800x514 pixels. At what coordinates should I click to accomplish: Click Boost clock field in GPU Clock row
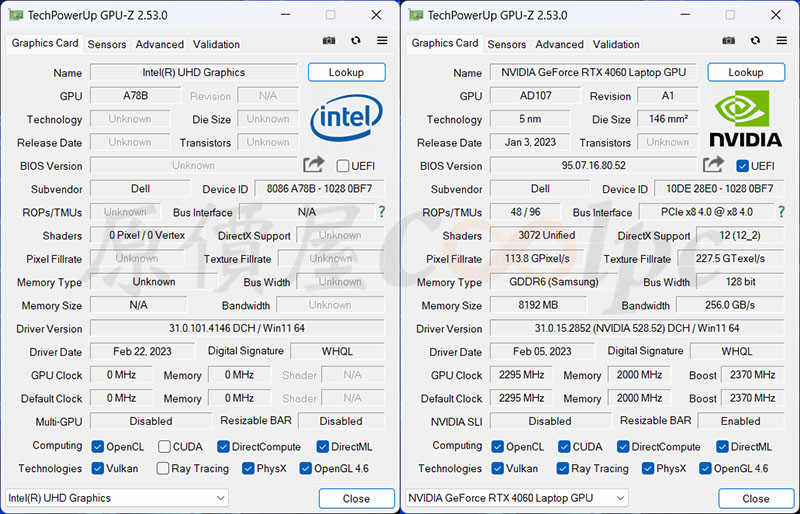coord(753,375)
